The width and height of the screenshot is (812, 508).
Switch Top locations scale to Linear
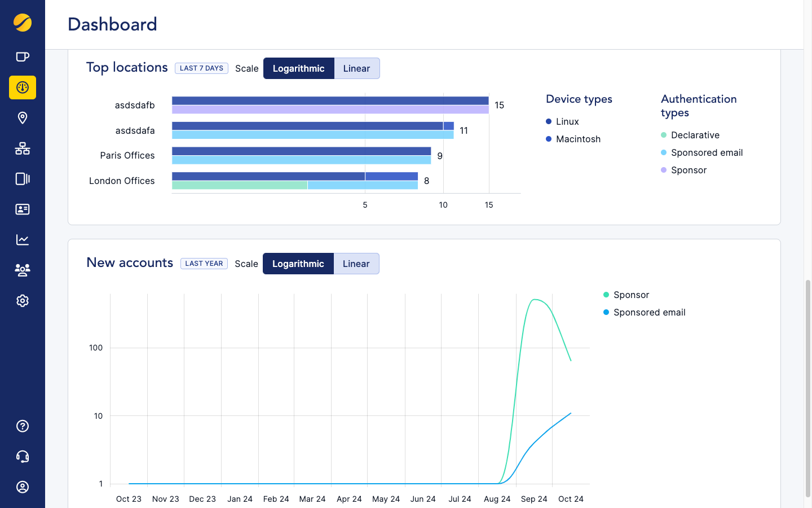tap(356, 68)
